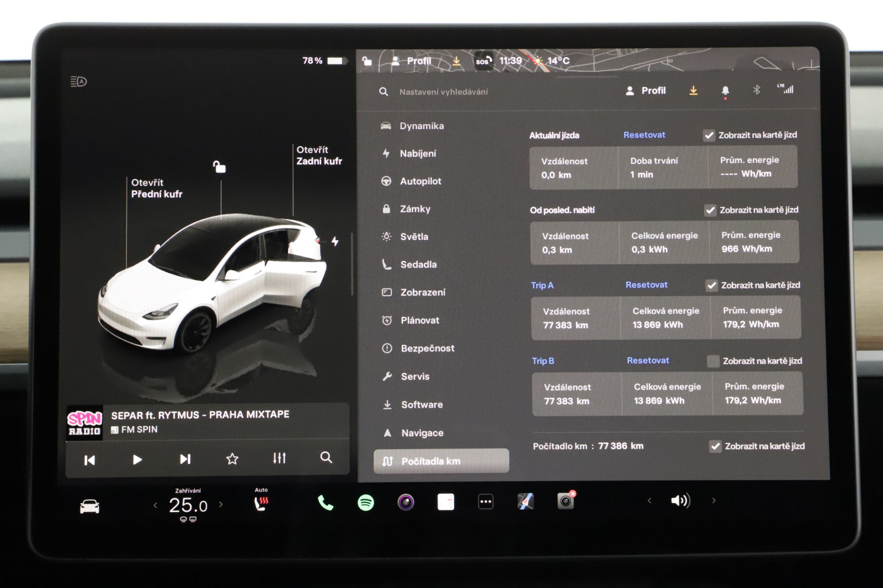Open the equalizer icon in the media player
The height and width of the screenshot is (588, 883).
pos(279,458)
